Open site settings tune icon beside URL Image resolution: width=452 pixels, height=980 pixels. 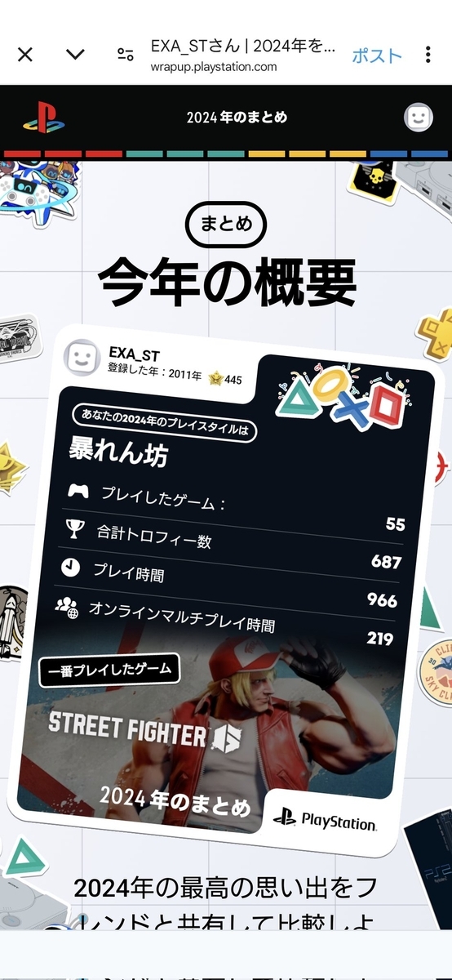pyautogui.click(x=125, y=55)
